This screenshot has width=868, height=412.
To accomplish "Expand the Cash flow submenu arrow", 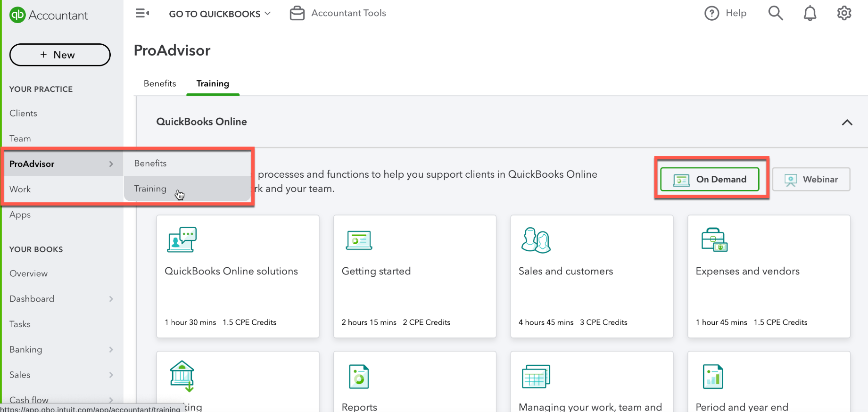I will pos(111,400).
